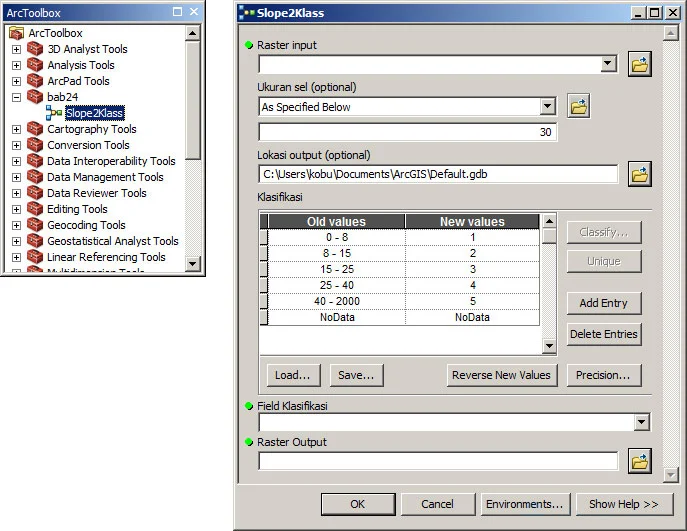Image resolution: width=687 pixels, height=531 pixels.
Task: Click the NoData cell under Old values
Action: point(337,317)
